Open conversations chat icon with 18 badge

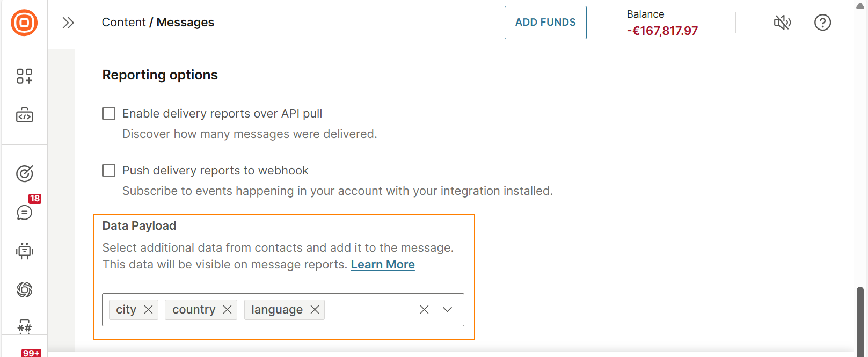pos(24,212)
